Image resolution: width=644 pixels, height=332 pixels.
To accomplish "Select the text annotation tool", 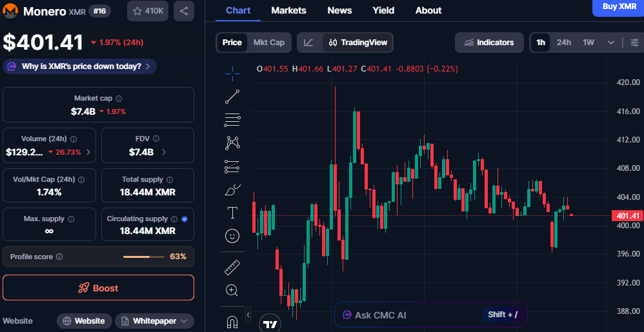I will click(232, 213).
